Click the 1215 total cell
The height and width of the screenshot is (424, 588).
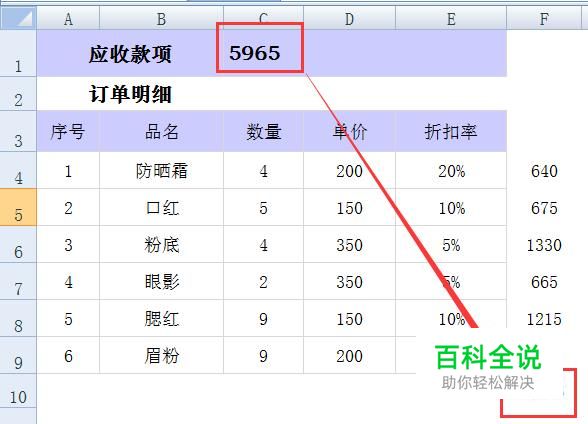click(x=544, y=319)
